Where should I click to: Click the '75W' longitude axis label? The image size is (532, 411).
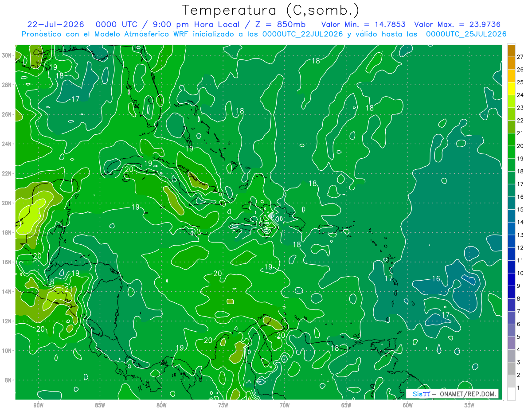pos(223,405)
